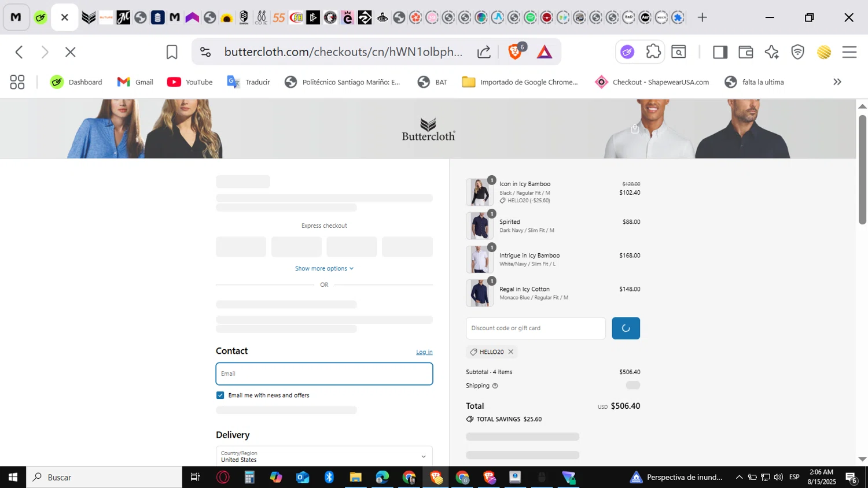
Task: Open the extensions puzzle icon
Action: click(653, 52)
